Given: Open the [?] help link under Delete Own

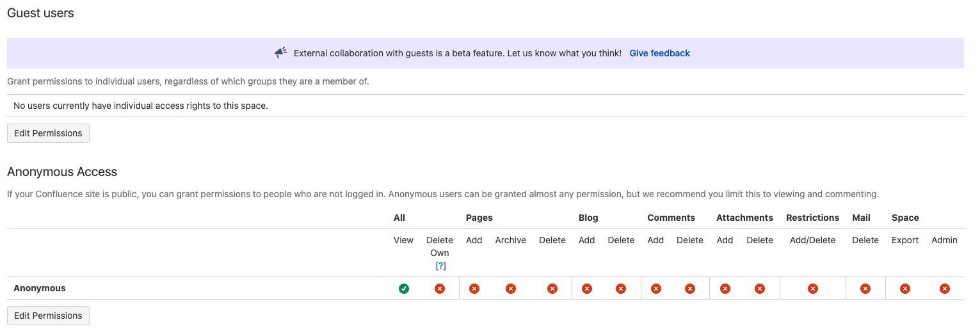Looking at the screenshot, I should [440, 266].
